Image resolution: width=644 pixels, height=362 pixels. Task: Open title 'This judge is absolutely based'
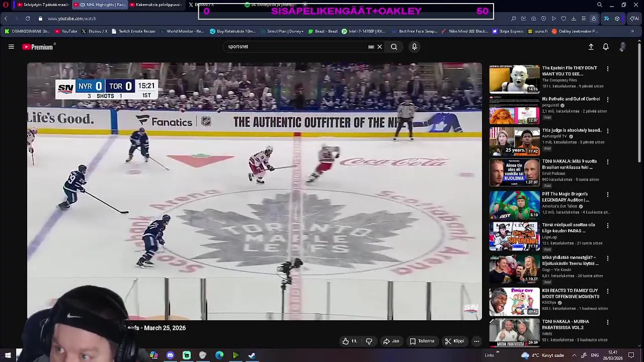[572, 130]
